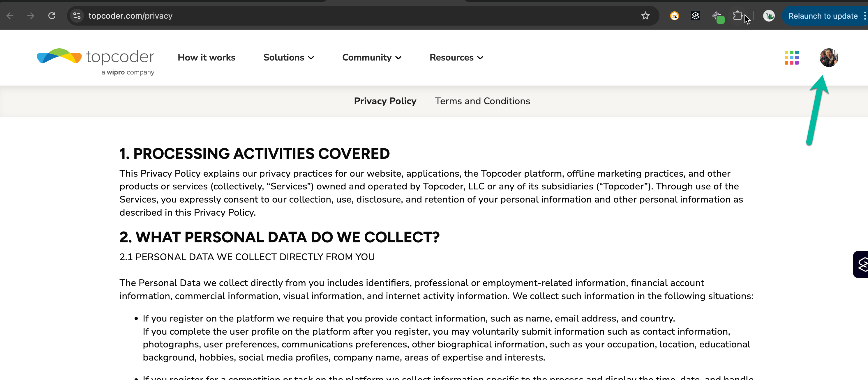Click Relaunch to update button

(x=823, y=16)
